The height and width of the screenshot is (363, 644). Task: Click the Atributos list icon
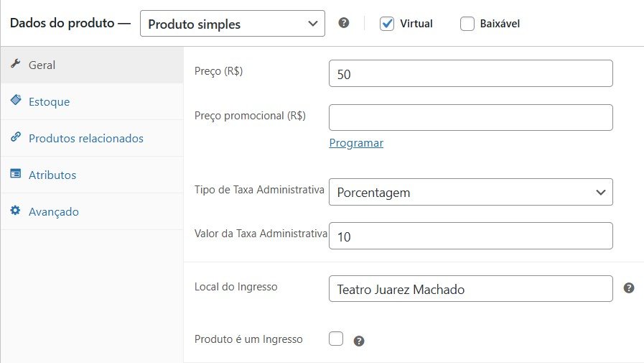15,175
